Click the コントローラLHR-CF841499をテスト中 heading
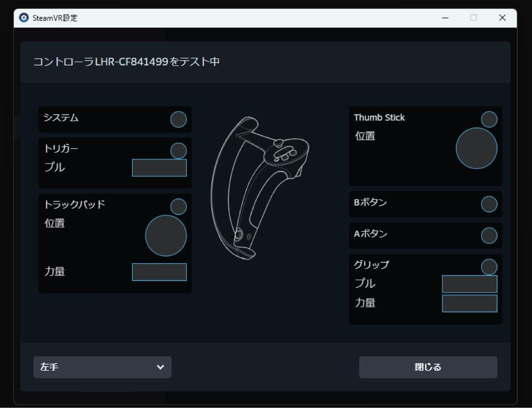The width and height of the screenshot is (532, 408). (x=126, y=62)
